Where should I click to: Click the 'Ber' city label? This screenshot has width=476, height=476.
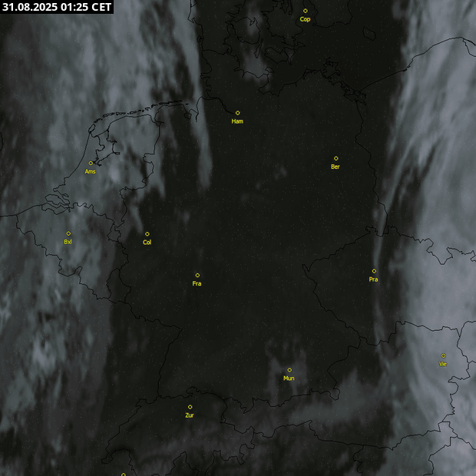[x=336, y=167]
